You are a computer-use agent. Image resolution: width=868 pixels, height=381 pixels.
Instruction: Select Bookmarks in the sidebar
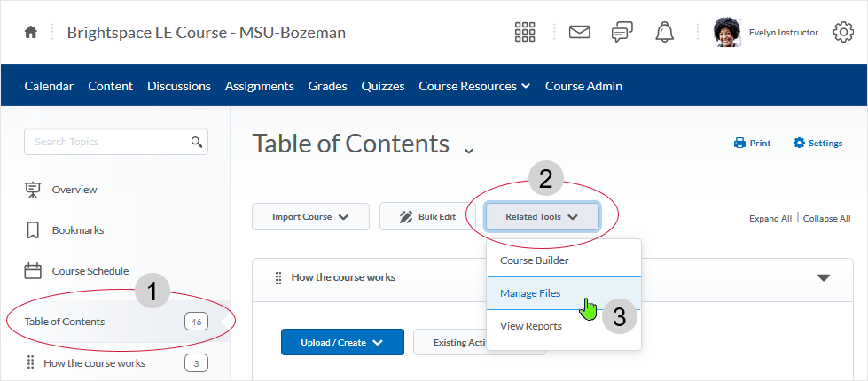(x=77, y=230)
